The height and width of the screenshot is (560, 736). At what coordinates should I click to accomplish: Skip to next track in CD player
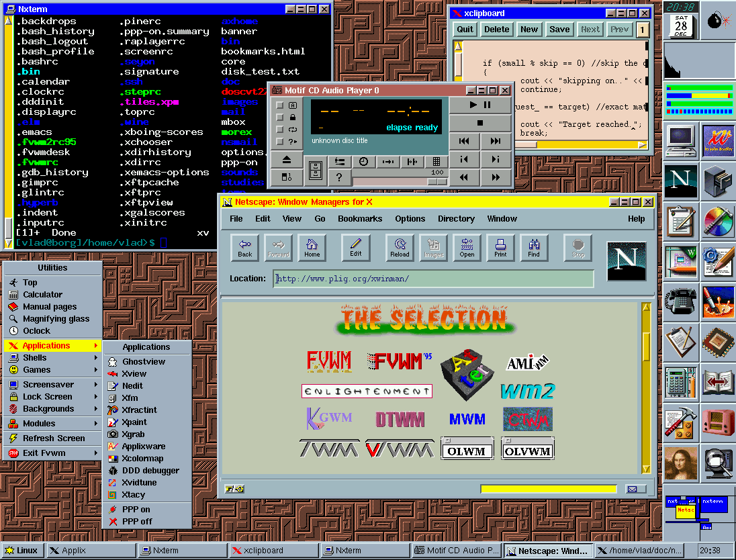click(495, 141)
